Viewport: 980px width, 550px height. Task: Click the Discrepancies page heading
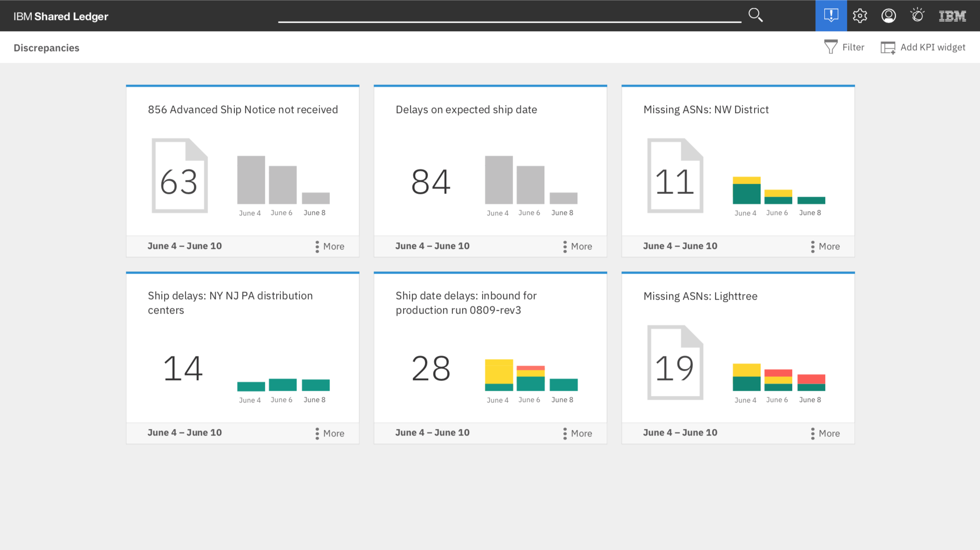coord(46,48)
